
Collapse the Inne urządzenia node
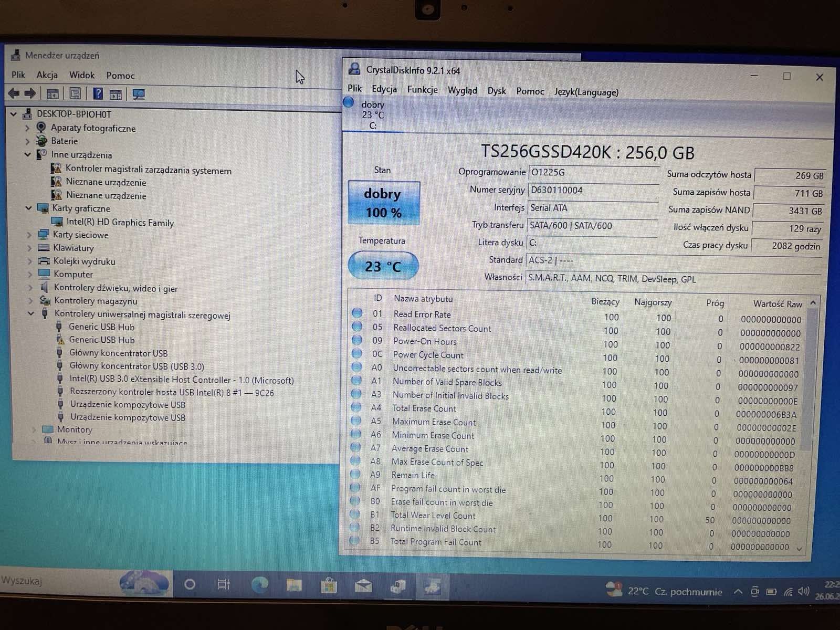[x=28, y=154]
